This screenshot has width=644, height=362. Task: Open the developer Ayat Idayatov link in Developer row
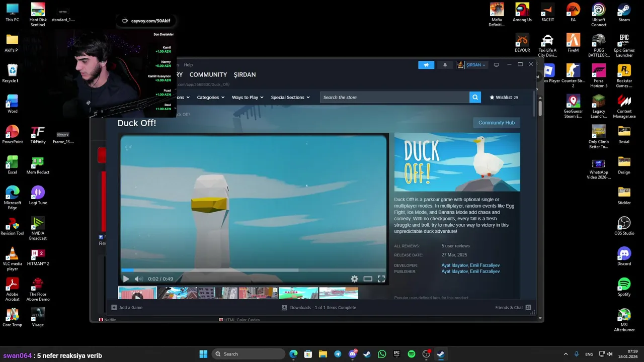pos(454,265)
